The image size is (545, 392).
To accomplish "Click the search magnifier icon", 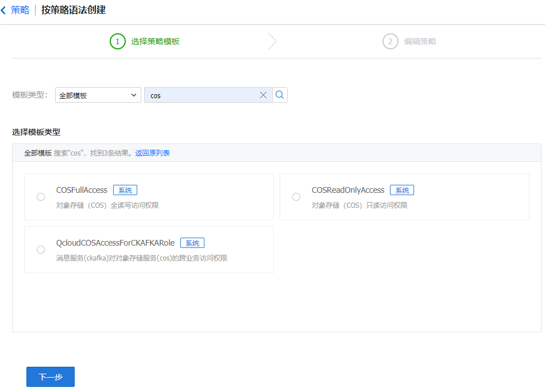I will [280, 95].
